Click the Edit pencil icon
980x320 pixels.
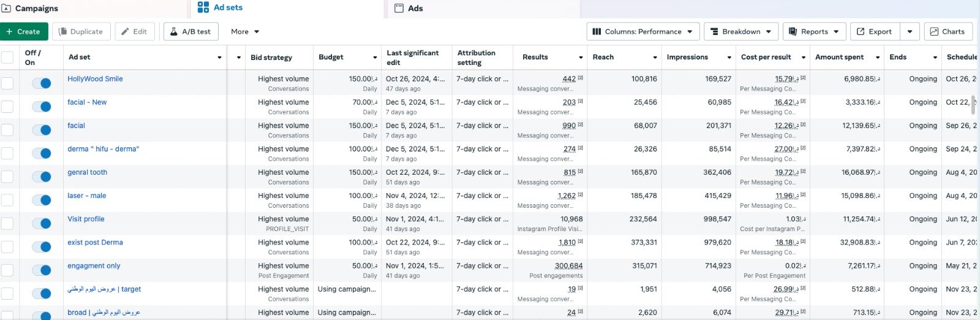click(x=126, y=32)
